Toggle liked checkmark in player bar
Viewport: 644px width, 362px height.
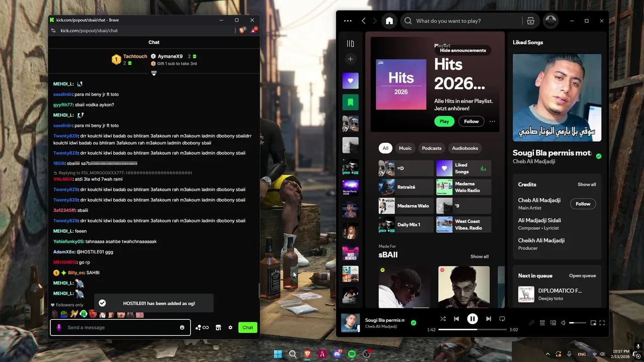pyautogui.click(x=414, y=323)
